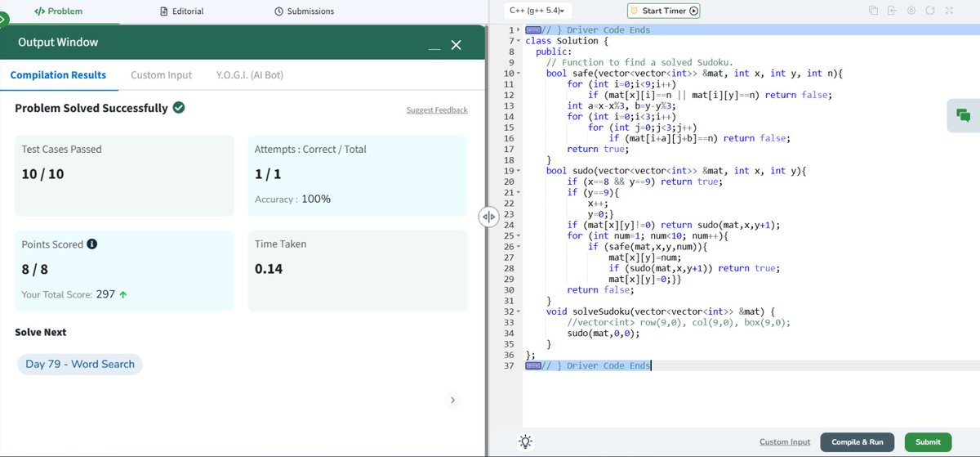Select the Compilation Results tab
Screen dimensions: 980x457
pos(58,75)
